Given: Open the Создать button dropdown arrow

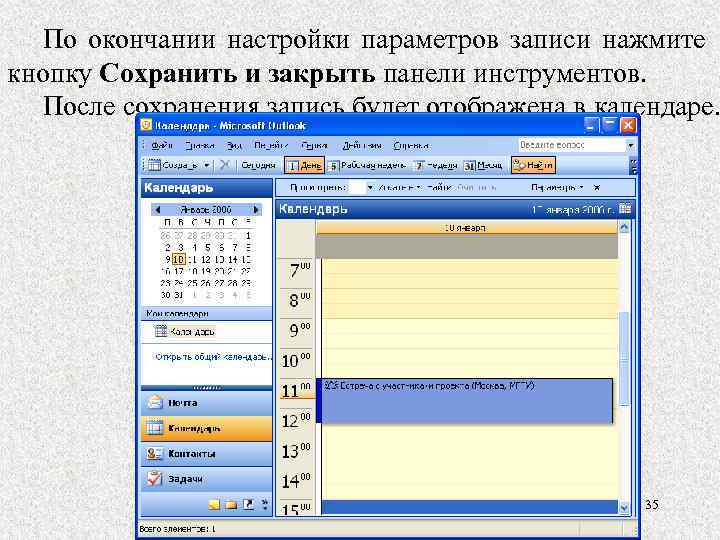Looking at the screenshot, I should click(207, 165).
